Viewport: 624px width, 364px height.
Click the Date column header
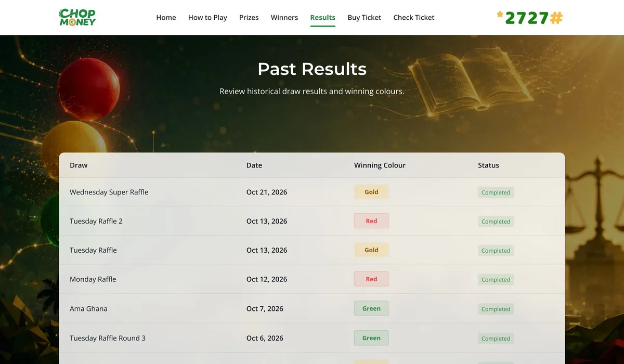click(254, 165)
